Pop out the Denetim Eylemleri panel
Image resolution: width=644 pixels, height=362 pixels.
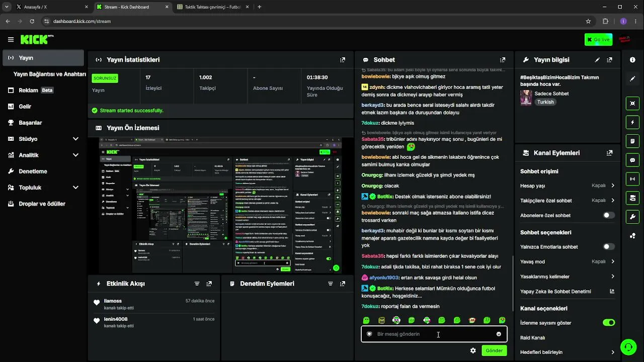343,284
